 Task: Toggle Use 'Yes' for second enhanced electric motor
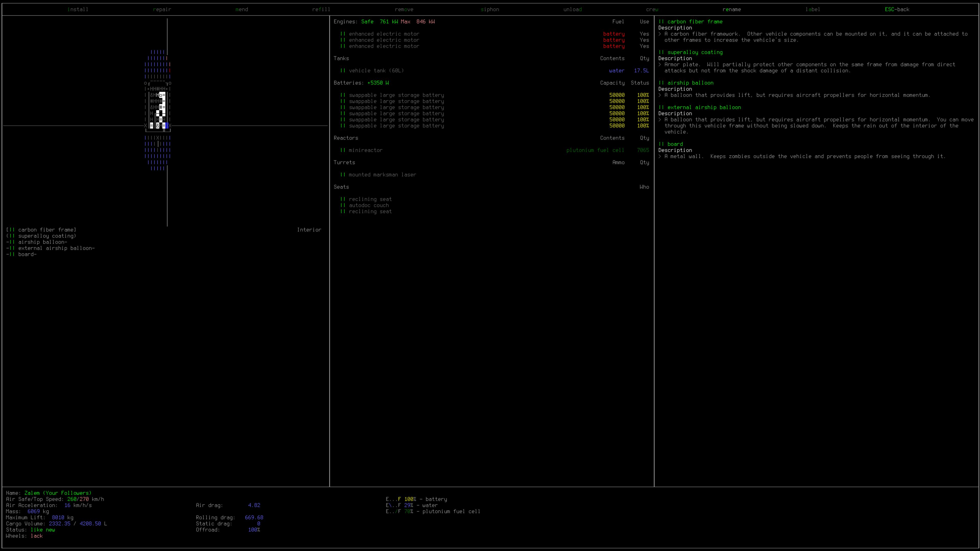pyautogui.click(x=644, y=40)
